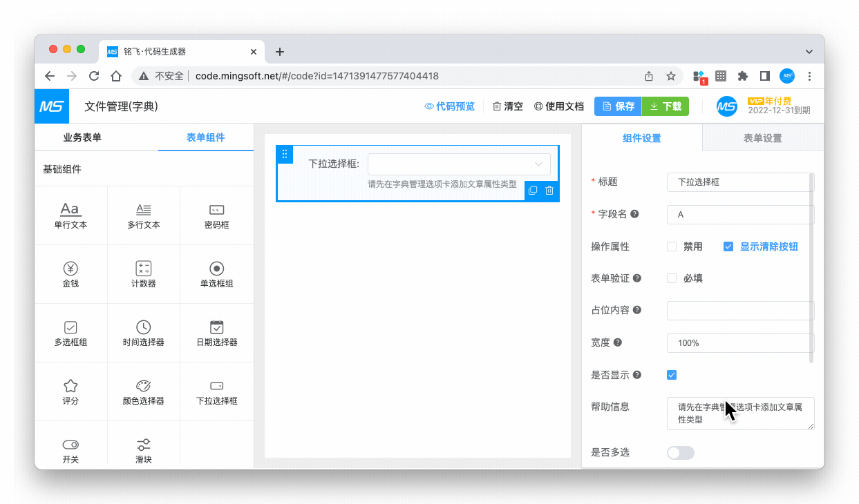The height and width of the screenshot is (504, 859).
Task: Select the 评分 star rating component
Action: pyautogui.click(x=70, y=386)
